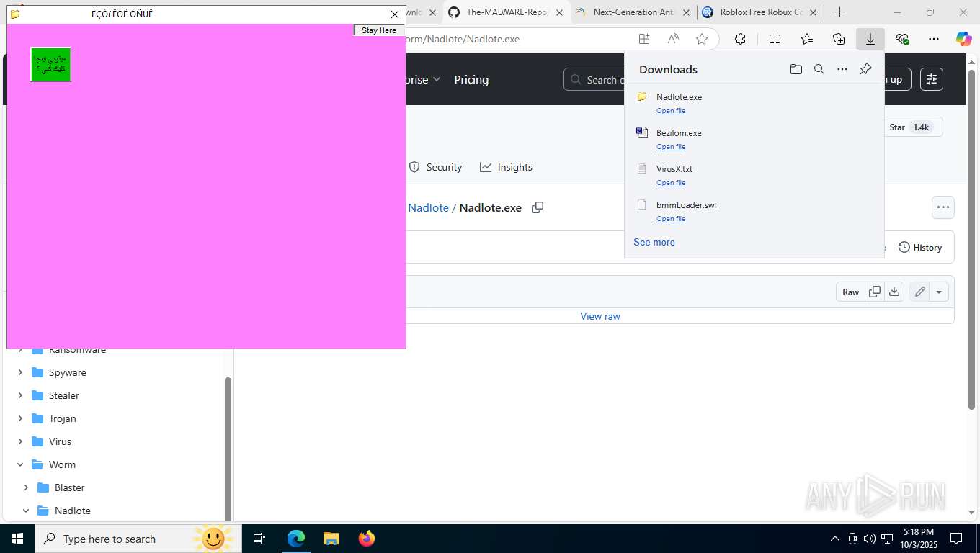Open GitHub header sliders settings icon

click(932, 79)
